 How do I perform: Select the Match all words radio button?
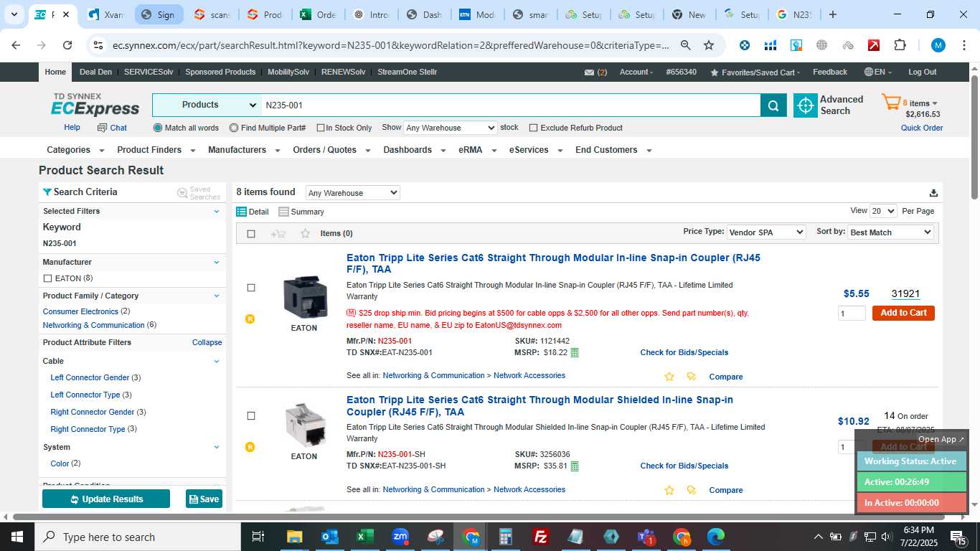158,128
